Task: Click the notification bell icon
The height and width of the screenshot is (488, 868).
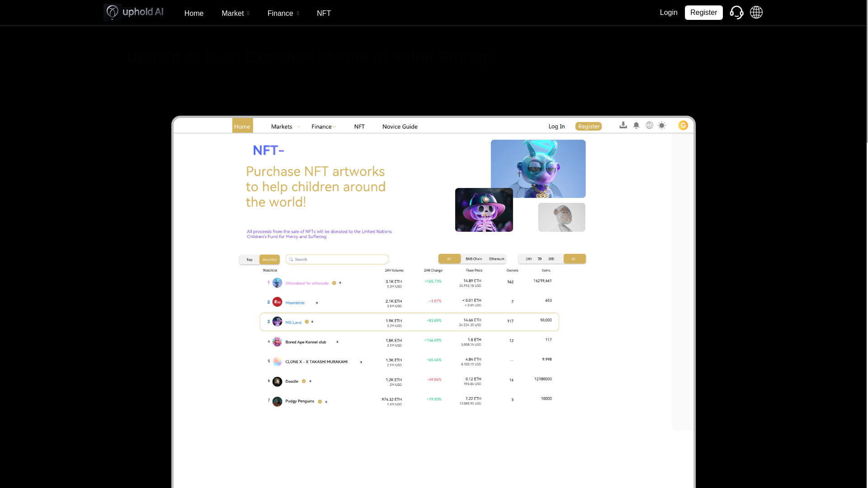Action: [636, 125]
